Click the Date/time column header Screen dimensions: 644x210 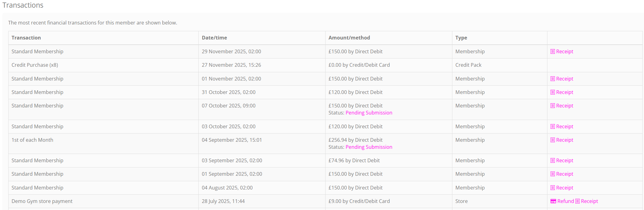point(214,38)
